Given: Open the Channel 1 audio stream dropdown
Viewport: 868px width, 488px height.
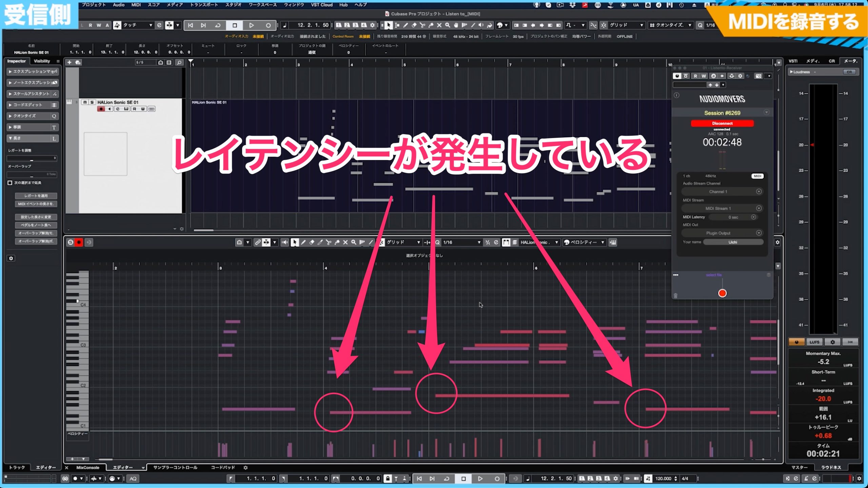Looking at the screenshot, I should [722, 192].
